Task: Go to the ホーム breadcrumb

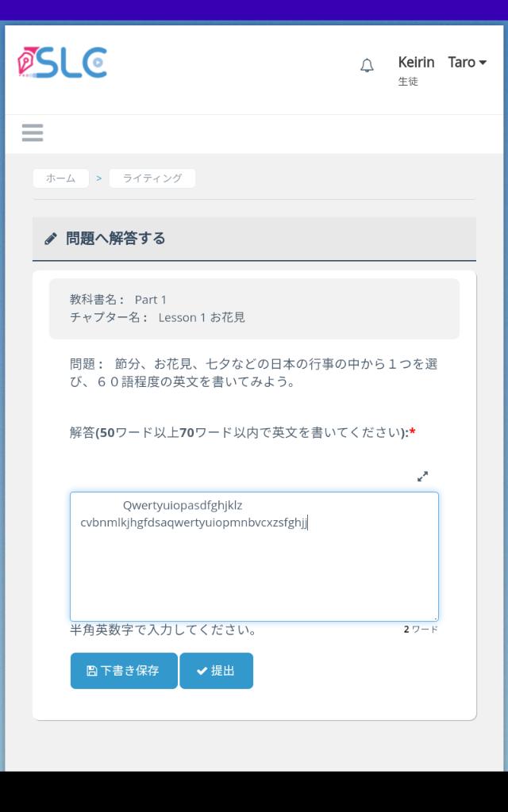Action: tap(60, 178)
